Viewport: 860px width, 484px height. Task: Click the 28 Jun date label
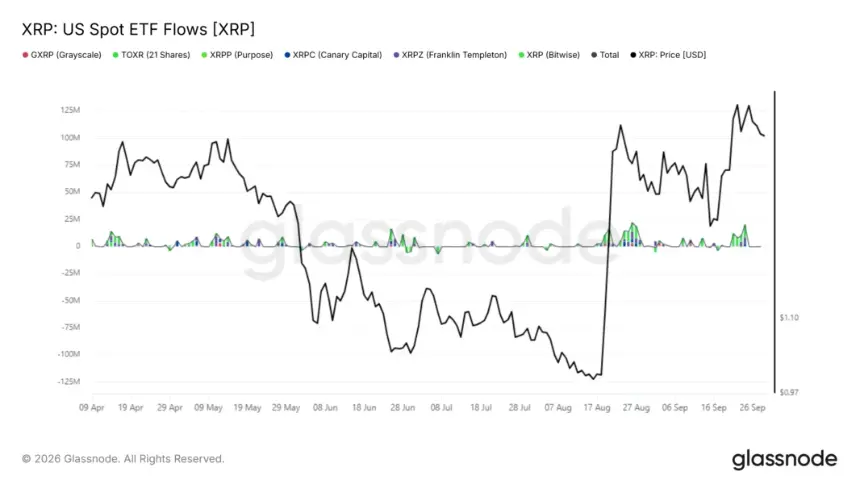(403, 408)
